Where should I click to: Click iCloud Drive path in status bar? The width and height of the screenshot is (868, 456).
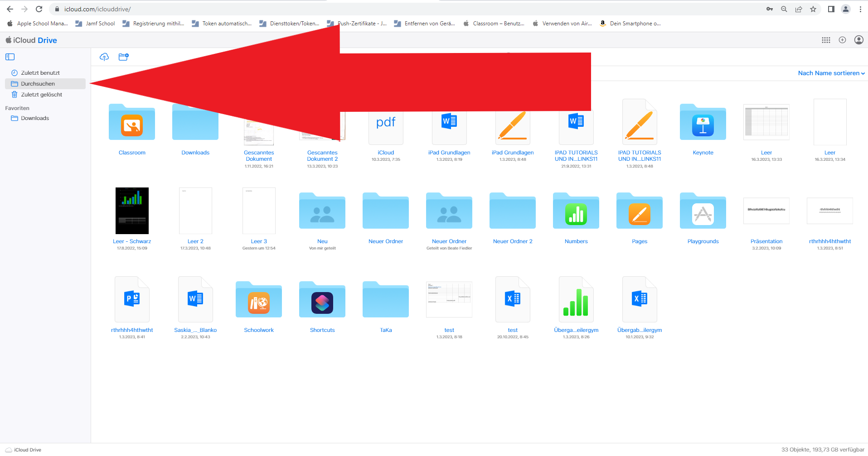pyautogui.click(x=23, y=450)
